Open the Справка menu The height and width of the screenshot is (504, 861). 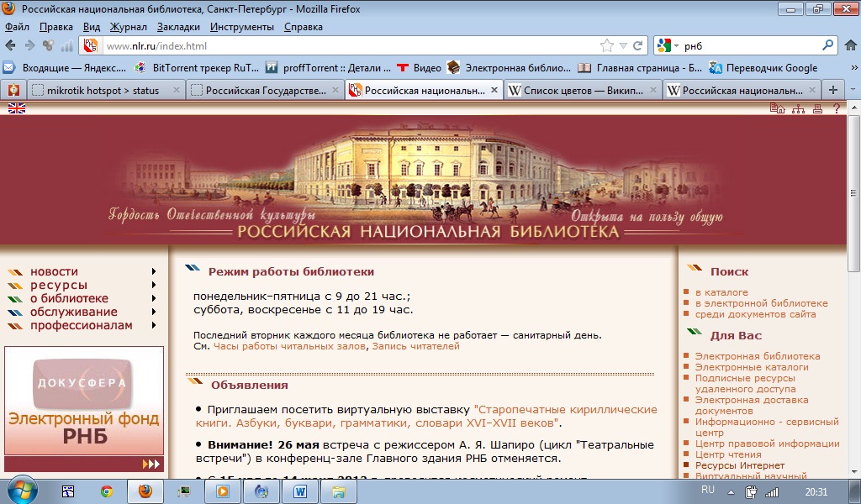[303, 27]
